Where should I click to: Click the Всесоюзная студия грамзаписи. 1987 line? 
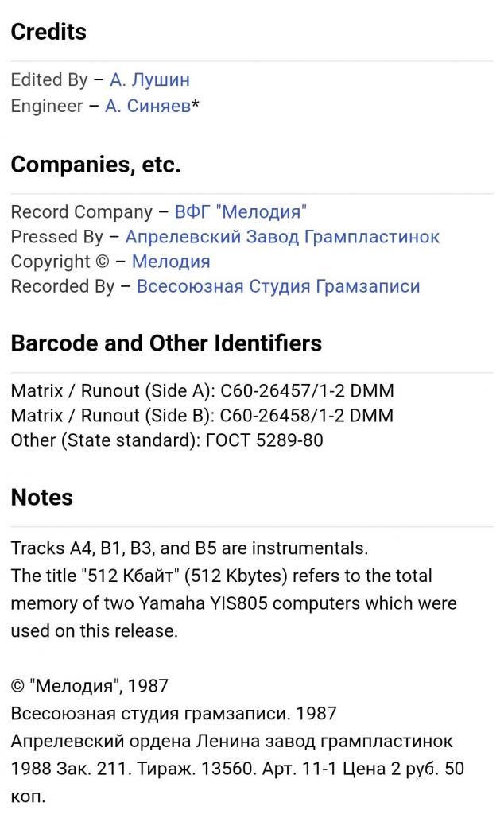(174, 713)
